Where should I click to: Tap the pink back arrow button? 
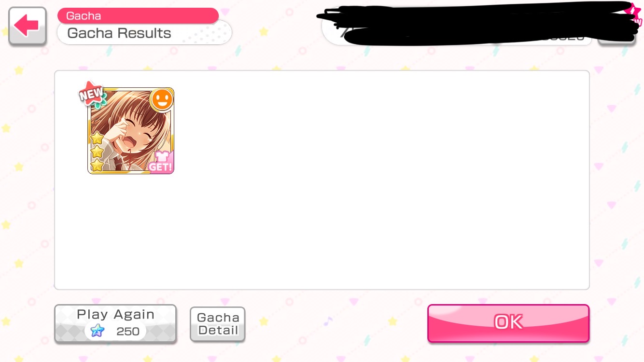pos(28,26)
